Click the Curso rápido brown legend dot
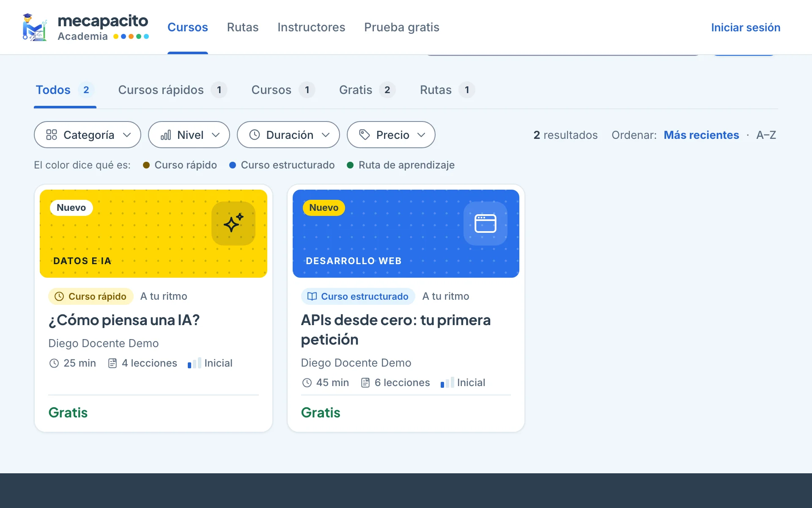Image resolution: width=812 pixels, height=508 pixels. click(x=146, y=165)
